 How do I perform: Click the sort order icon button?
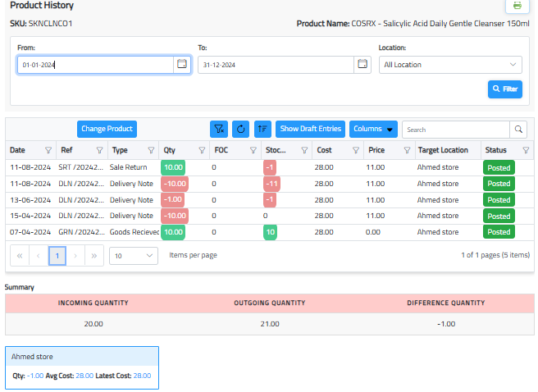click(262, 129)
